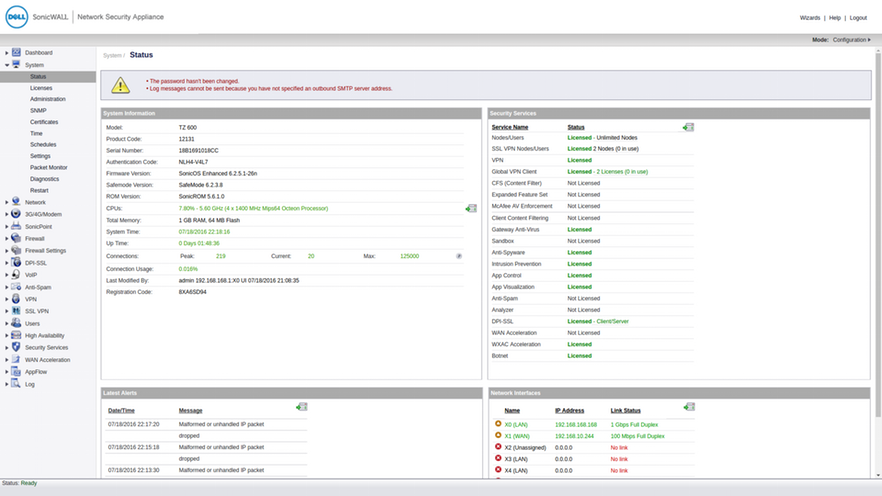
Task: Expand the Network tree arrow
Action: (7, 202)
